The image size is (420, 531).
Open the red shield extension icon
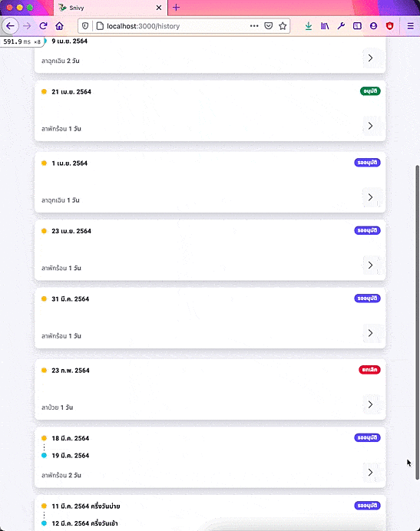(390, 26)
